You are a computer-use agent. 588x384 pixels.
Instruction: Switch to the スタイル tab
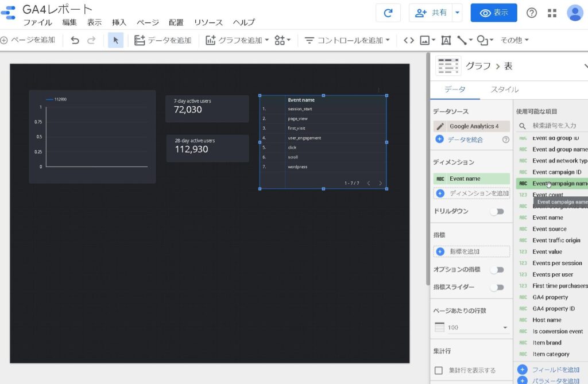point(504,90)
